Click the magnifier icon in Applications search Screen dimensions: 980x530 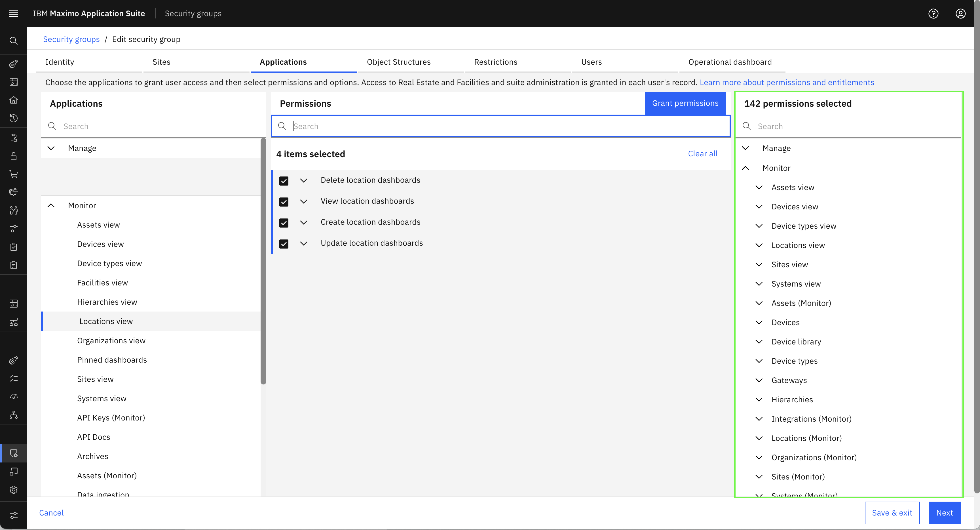coord(52,126)
